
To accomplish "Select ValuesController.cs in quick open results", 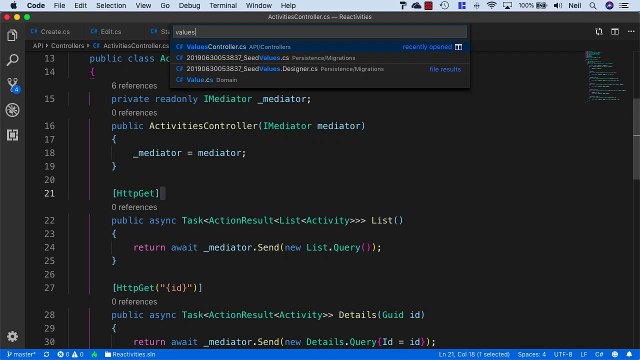I will [320, 47].
